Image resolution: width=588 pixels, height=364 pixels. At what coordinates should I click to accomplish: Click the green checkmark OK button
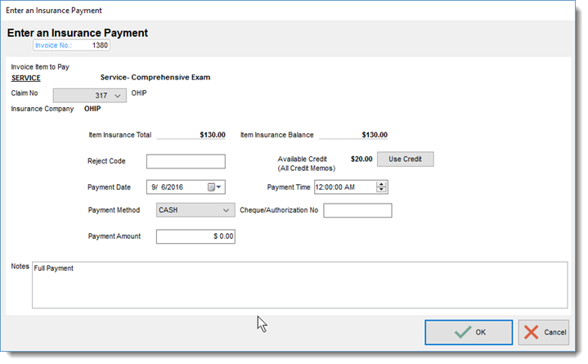469,332
